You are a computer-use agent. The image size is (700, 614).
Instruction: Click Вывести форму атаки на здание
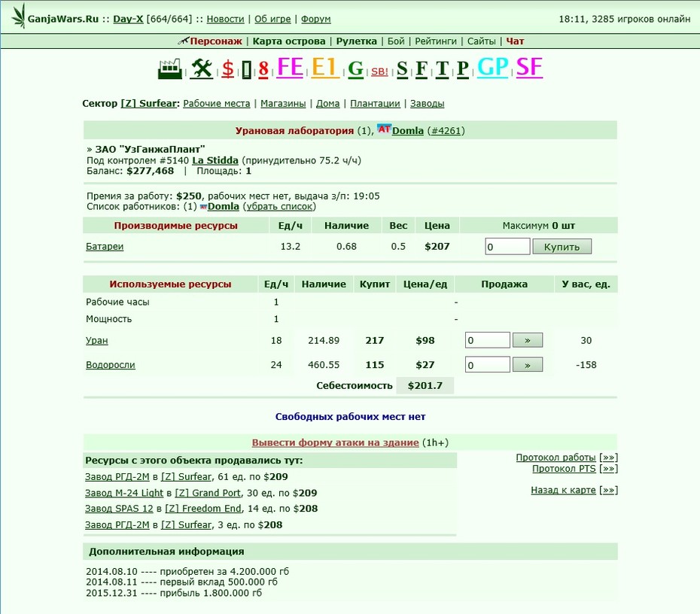point(335,442)
